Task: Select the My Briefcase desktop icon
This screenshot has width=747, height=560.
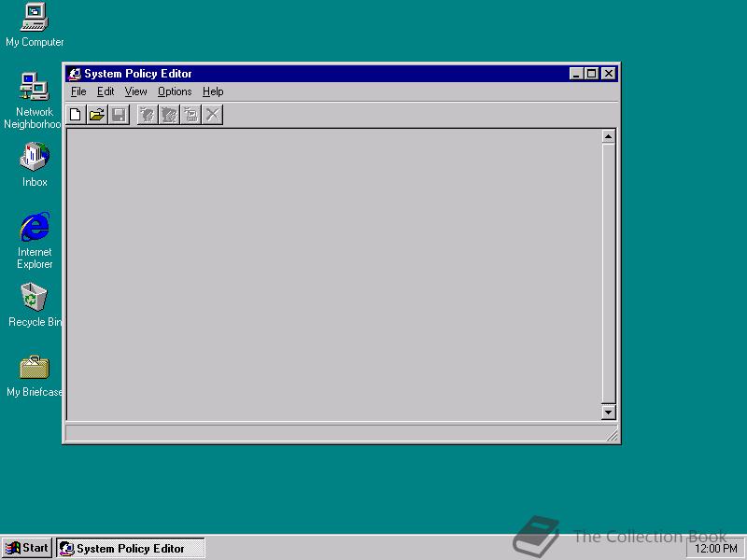Action: click(35, 376)
